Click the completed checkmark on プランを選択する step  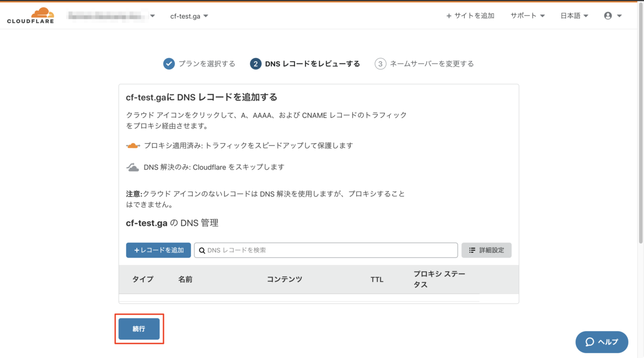pyautogui.click(x=169, y=63)
